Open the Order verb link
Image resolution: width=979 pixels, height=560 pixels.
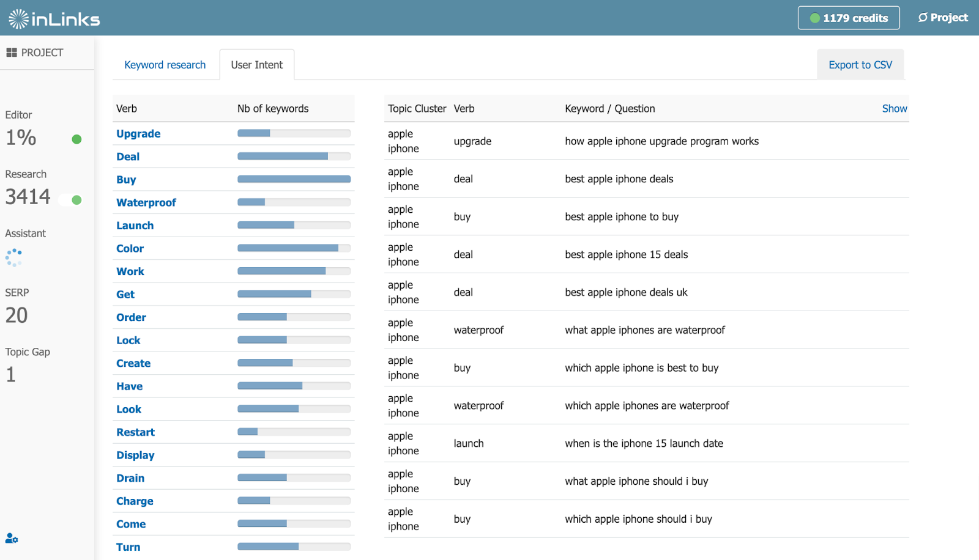(131, 317)
